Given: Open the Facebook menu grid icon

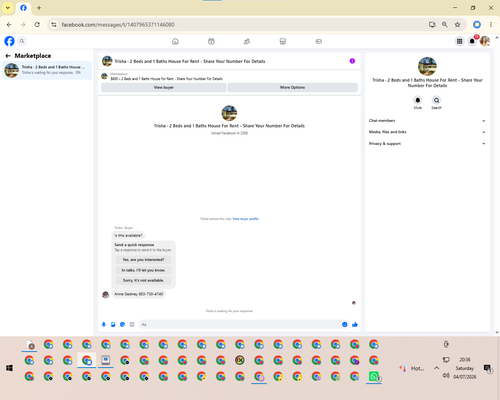Looking at the screenshot, I should coord(459,41).
